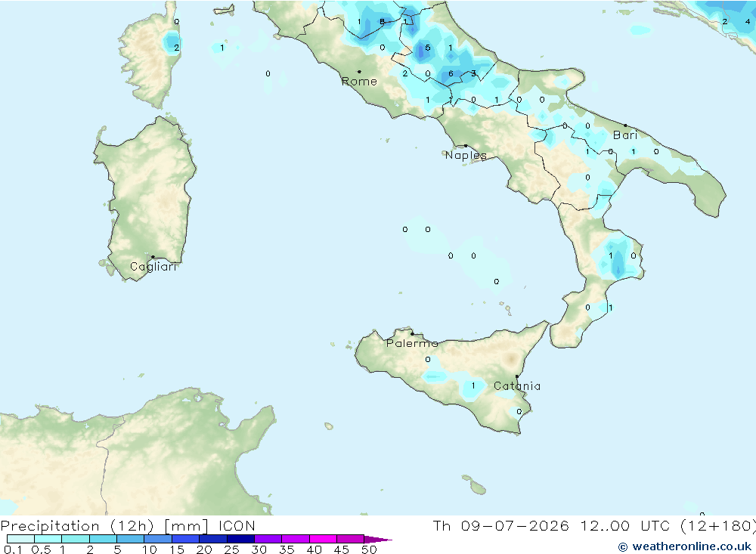The image size is (756, 554).
Task: Click the Bari city label
Action: (x=625, y=135)
